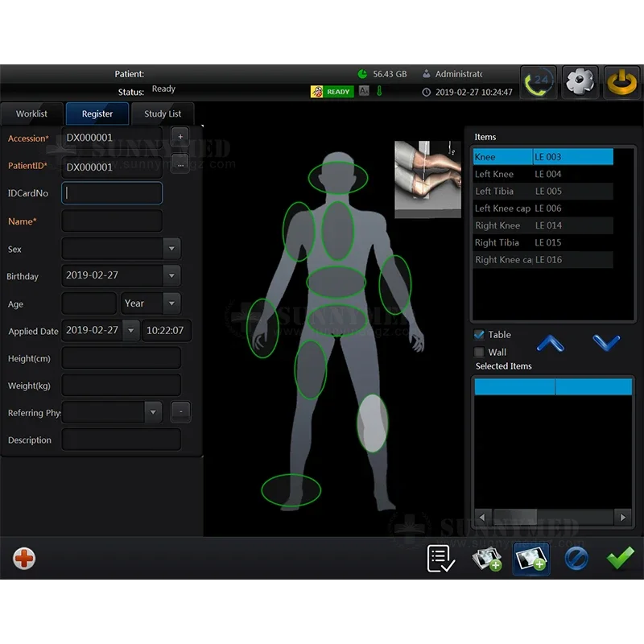Confirm with the green checkmark icon
This screenshot has width=644, height=644.
[x=620, y=558]
